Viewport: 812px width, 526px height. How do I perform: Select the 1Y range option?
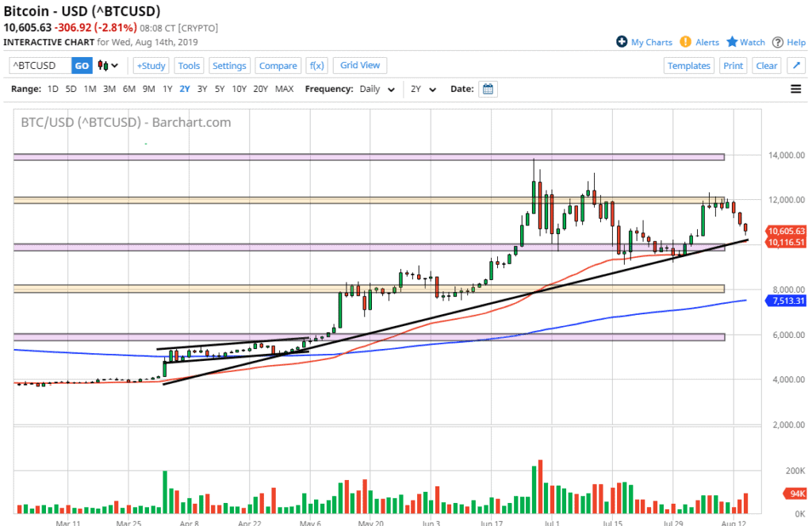pyautogui.click(x=167, y=89)
